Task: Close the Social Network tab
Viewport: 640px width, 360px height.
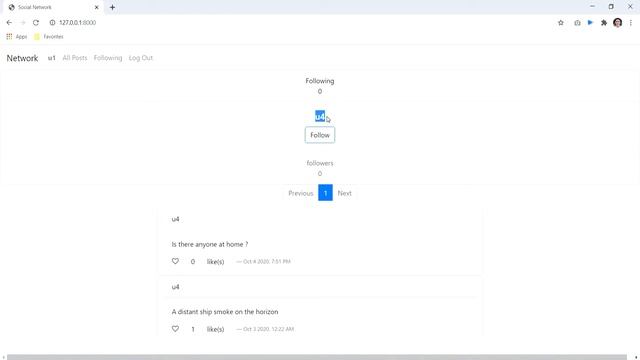Action: [97, 7]
